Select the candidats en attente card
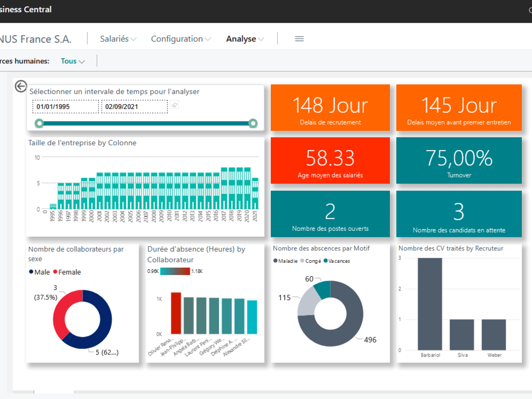The image size is (532, 399). [459, 214]
